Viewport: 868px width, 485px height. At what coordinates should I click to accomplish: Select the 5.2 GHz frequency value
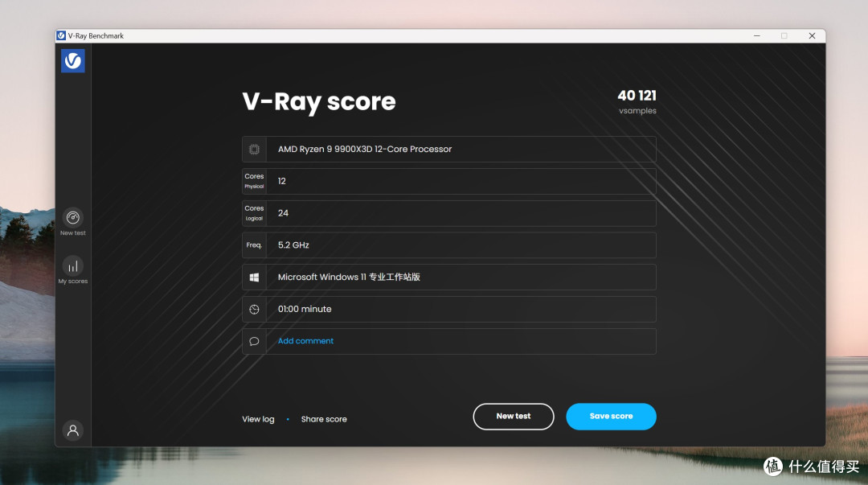click(x=293, y=245)
